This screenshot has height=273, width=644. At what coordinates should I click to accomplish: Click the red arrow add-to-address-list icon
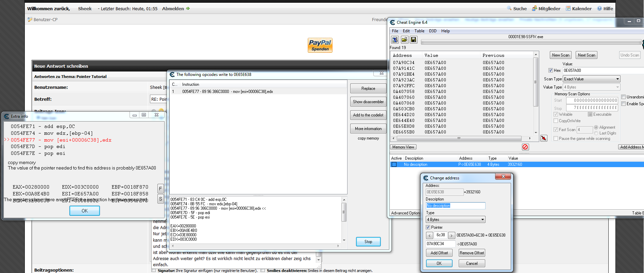pos(544,138)
